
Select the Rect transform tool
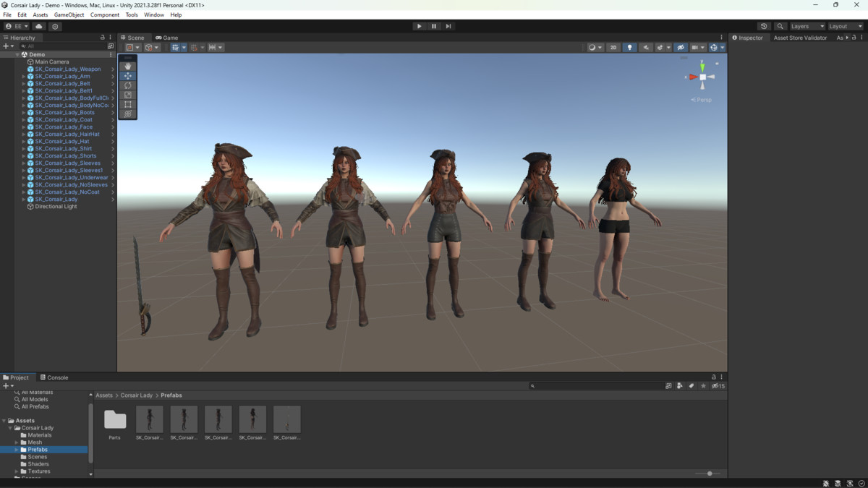127,105
